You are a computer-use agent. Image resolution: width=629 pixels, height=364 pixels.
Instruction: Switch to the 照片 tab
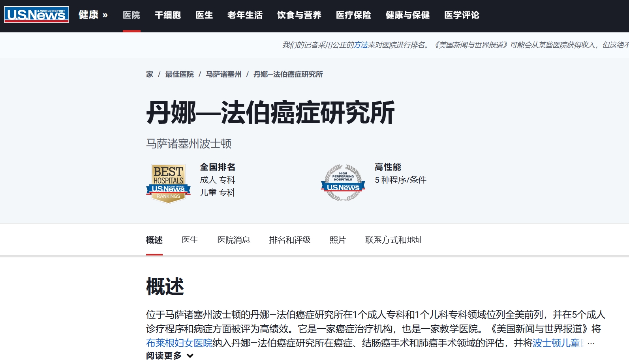338,240
